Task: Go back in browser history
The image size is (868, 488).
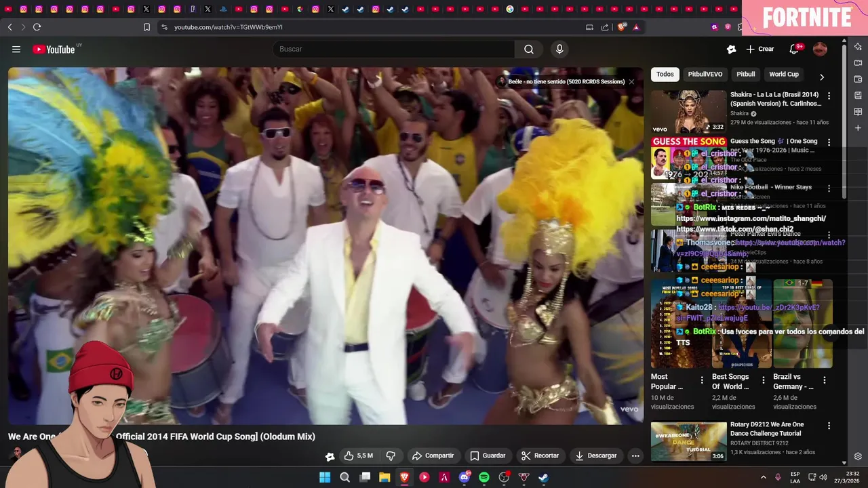Action: point(9,27)
